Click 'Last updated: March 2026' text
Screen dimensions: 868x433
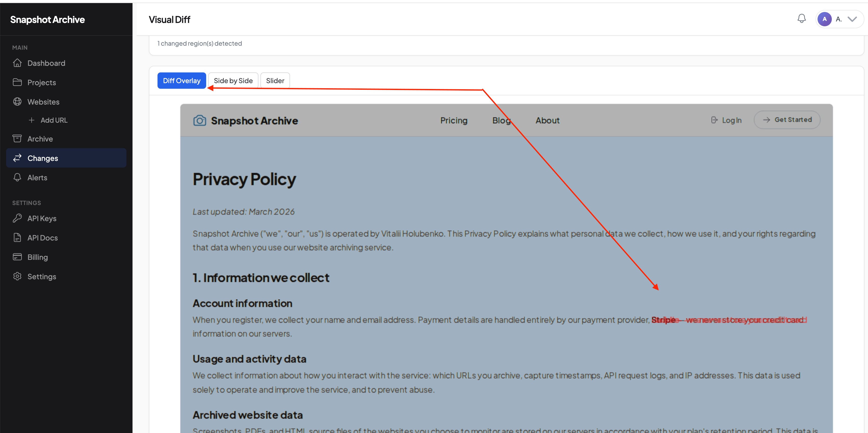[x=244, y=211]
